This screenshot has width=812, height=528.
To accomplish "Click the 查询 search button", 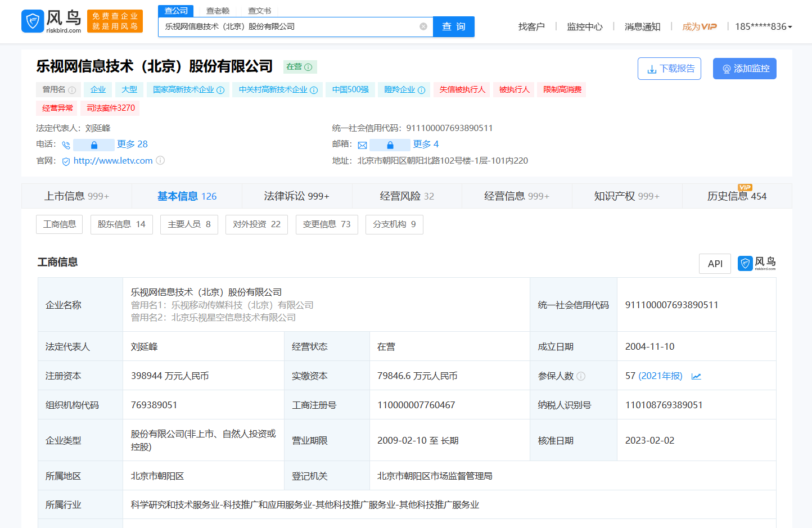I will [454, 26].
